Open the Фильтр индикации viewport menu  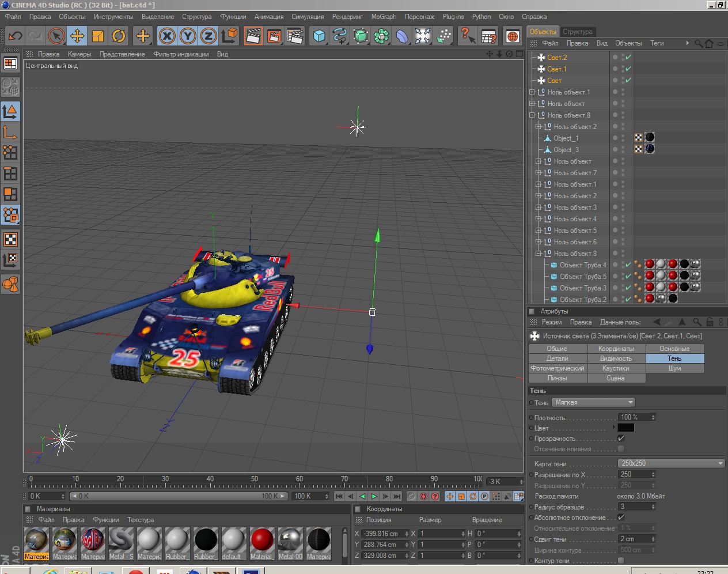tap(181, 54)
